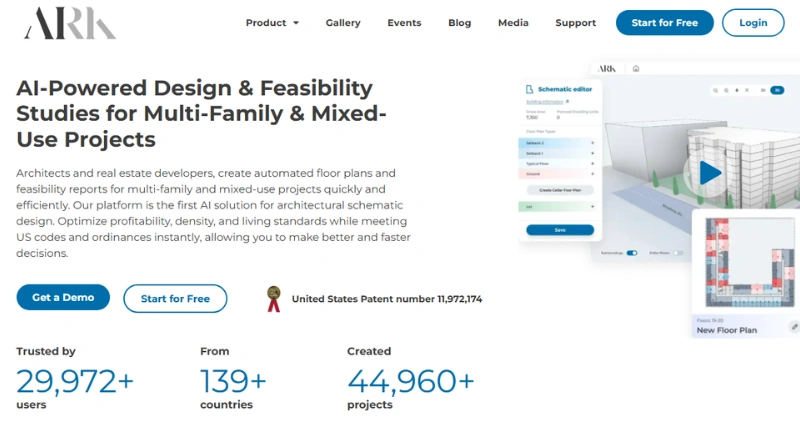800x427 pixels.
Task: Switch to the 3D view toggle
Action: 778,90
